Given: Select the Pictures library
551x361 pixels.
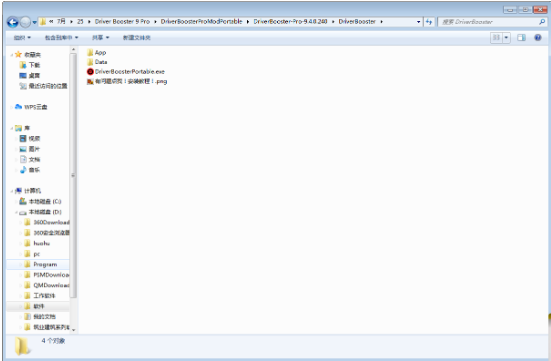Looking at the screenshot, I should (30, 149).
